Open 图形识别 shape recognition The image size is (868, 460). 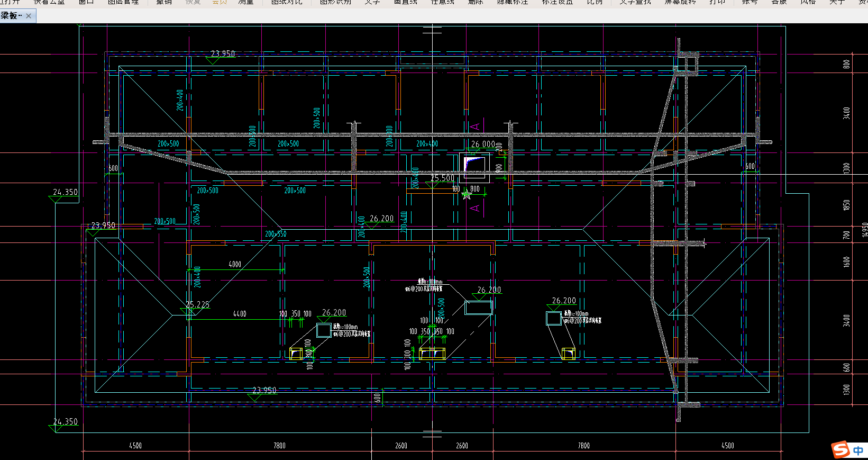335,2
